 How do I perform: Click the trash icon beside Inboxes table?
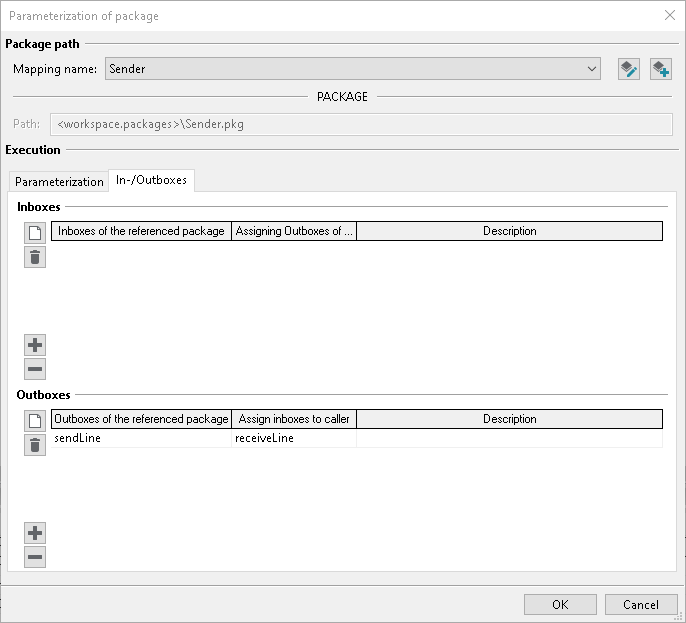pyautogui.click(x=35, y=257)
